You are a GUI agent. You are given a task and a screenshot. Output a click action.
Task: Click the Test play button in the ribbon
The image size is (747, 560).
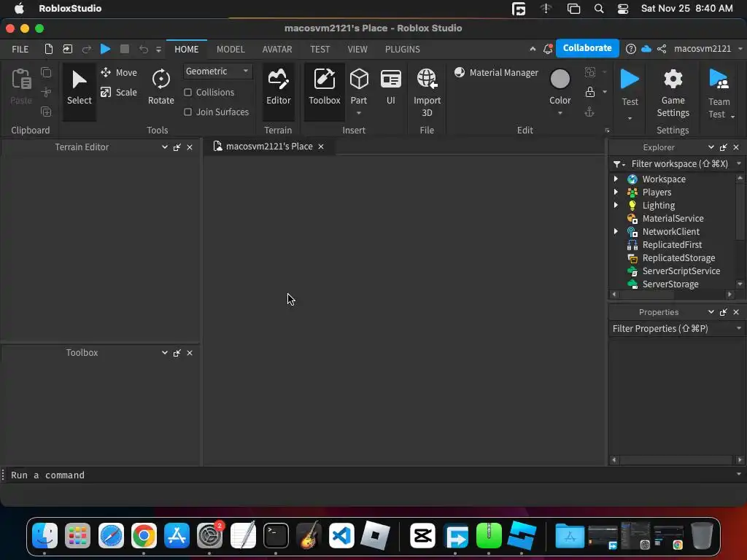[630, 87]
